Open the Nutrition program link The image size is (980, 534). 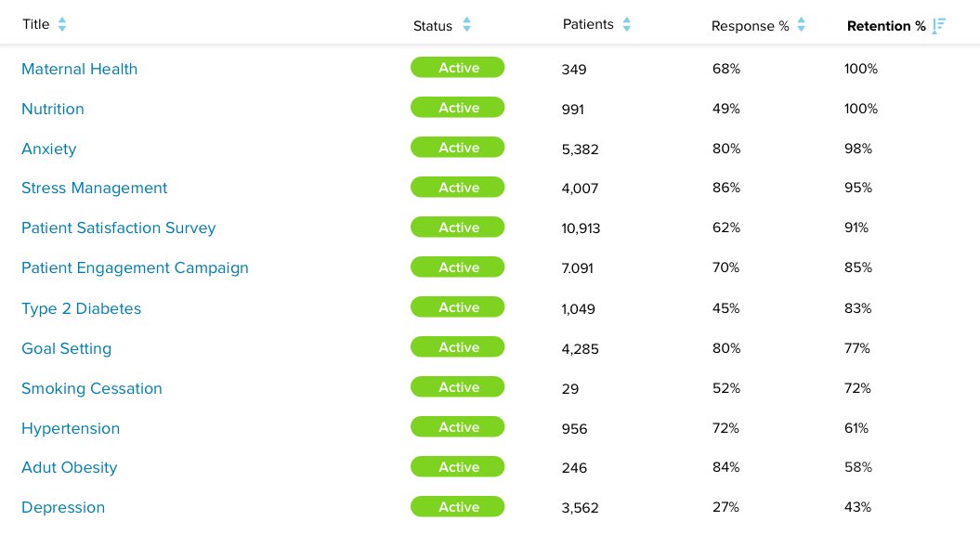[53, 109]
